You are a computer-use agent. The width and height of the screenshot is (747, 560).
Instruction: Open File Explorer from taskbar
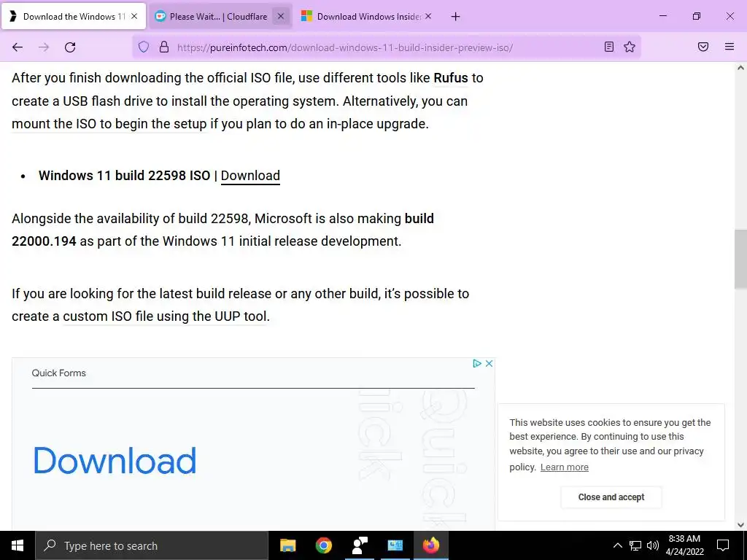pos(287,545)
